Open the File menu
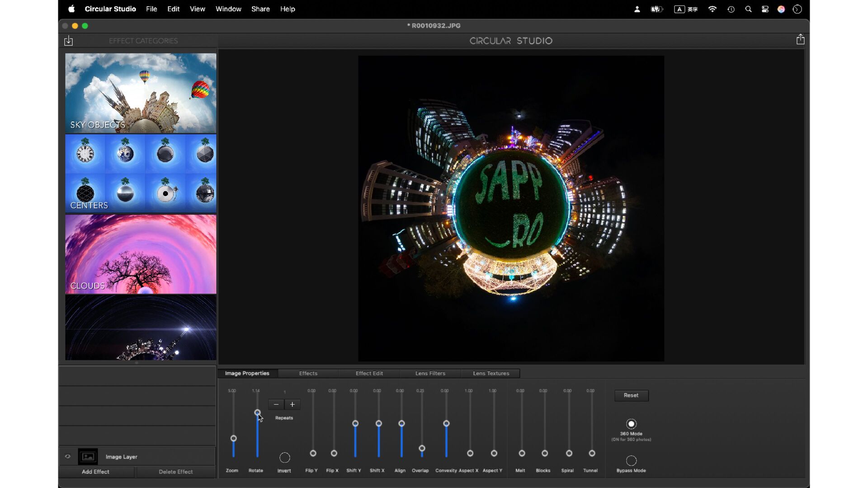Screen dimensions: 868x488 tap(151, 9)
